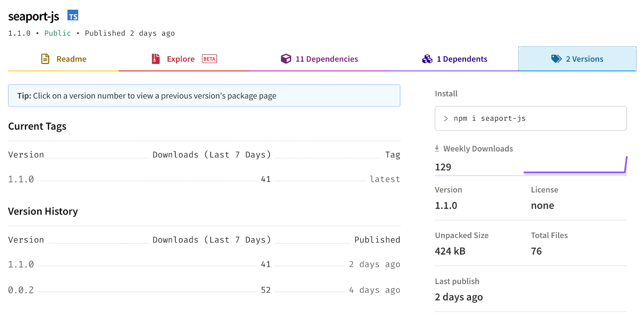
Task: Open version 1.1.0 in Version History
Action: 21,264
